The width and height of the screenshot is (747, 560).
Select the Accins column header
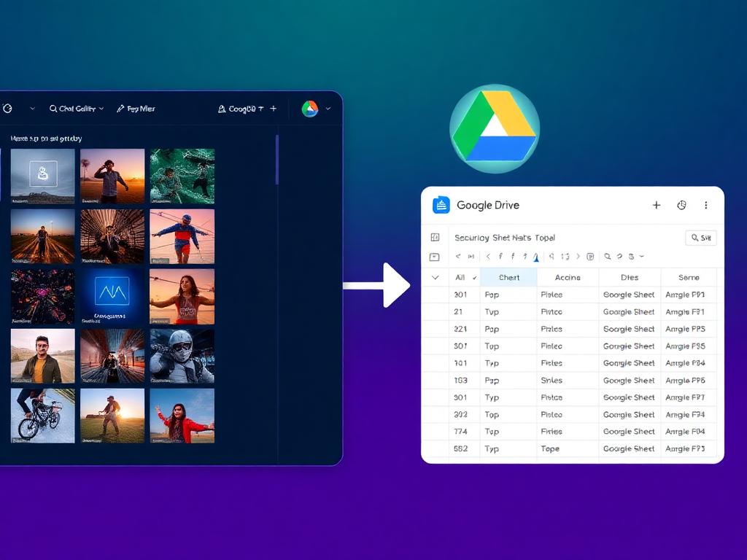pos(568,278)
